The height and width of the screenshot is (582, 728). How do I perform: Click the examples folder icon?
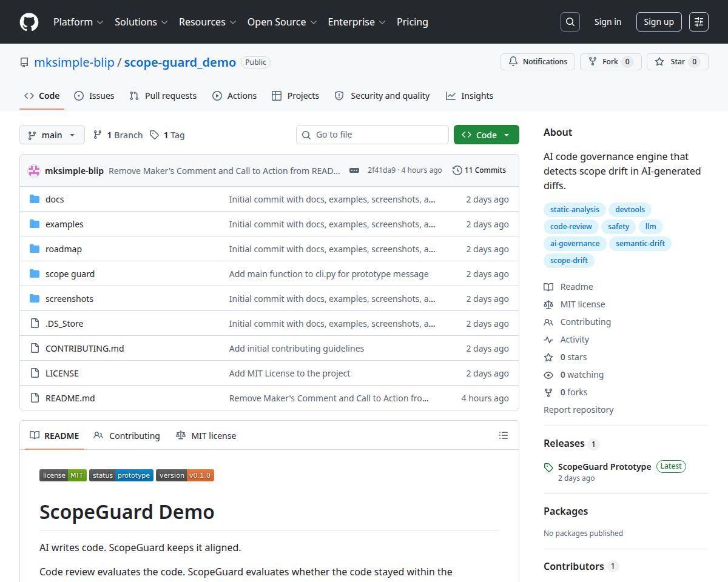click(x=35, y=224)
